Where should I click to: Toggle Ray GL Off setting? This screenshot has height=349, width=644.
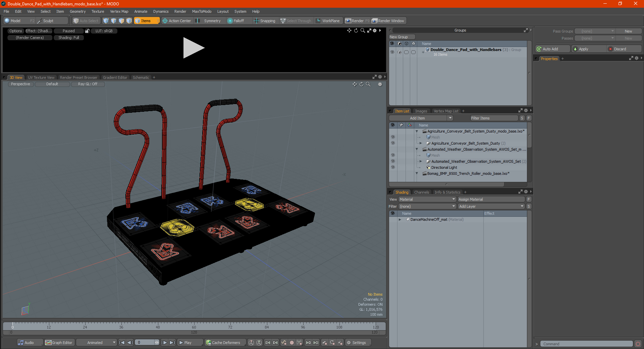[x=88, y=84]
